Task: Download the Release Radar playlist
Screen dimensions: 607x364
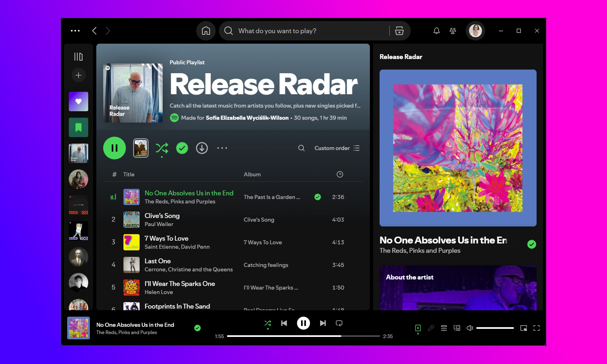Action: click(202, 148)
